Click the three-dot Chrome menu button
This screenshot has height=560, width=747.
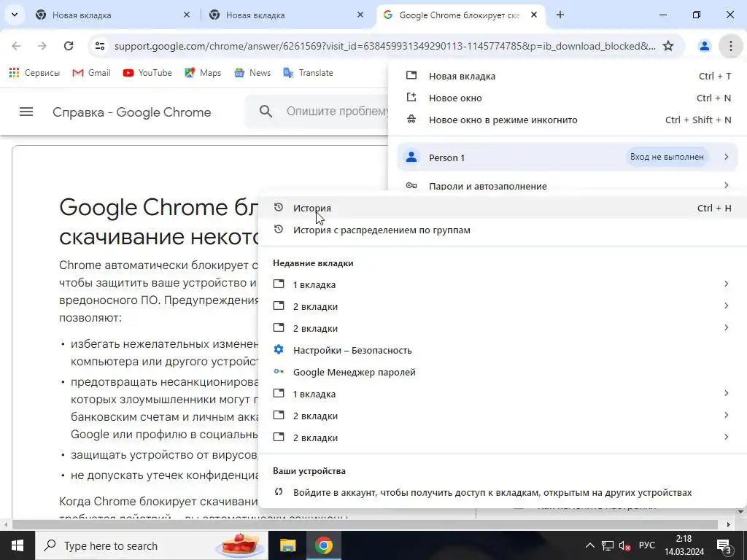(731, 46)
